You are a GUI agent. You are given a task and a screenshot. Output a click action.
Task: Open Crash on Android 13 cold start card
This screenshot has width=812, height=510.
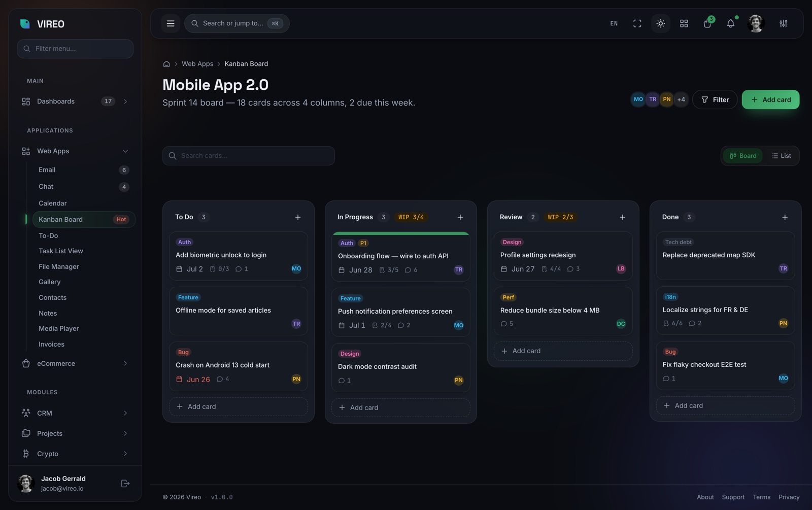239,366
